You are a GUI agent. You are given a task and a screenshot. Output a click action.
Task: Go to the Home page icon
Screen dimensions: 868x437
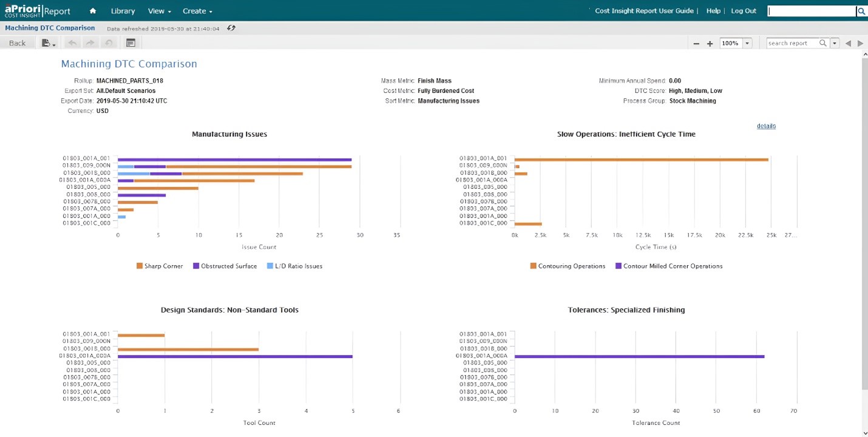(93, 11)
